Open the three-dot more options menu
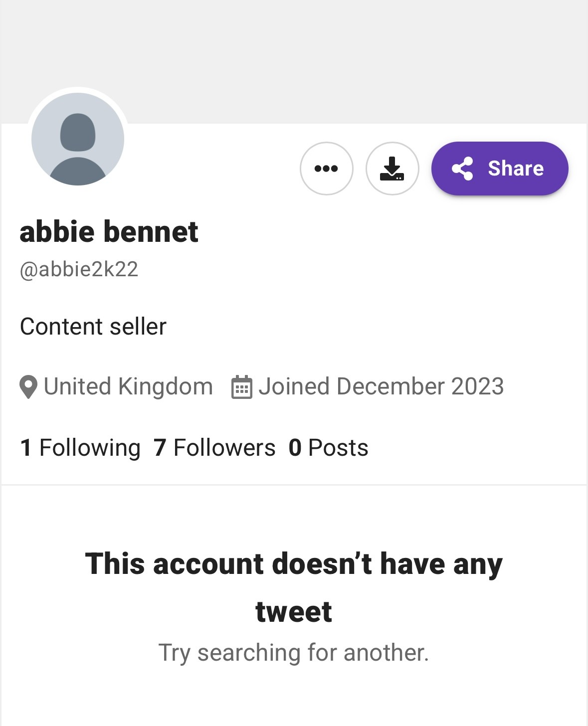588x726 pixels. pos(326,169)
